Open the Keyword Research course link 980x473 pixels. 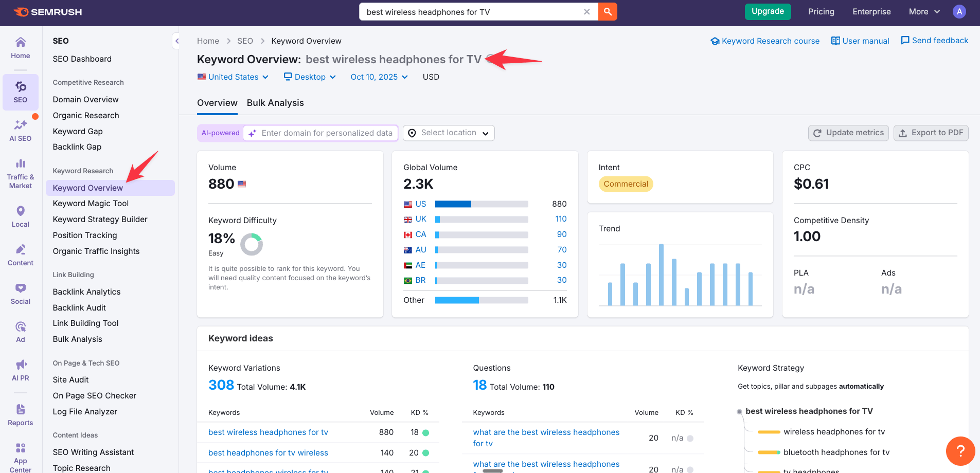(x=765, y=41)
